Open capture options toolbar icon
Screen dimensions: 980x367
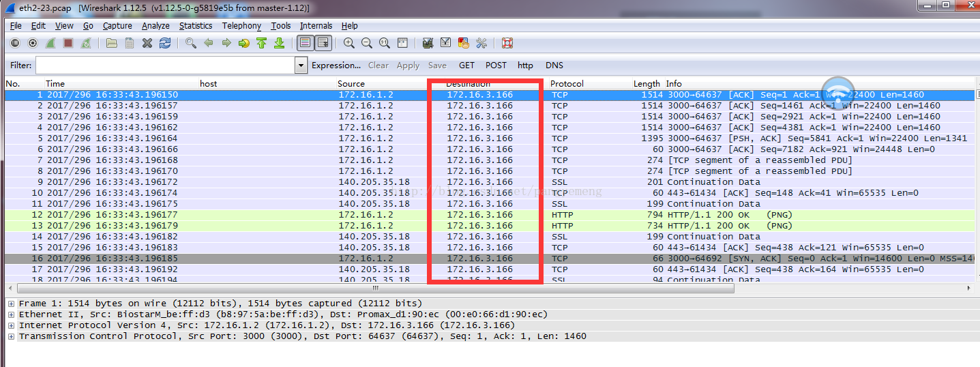click(33, 43)
